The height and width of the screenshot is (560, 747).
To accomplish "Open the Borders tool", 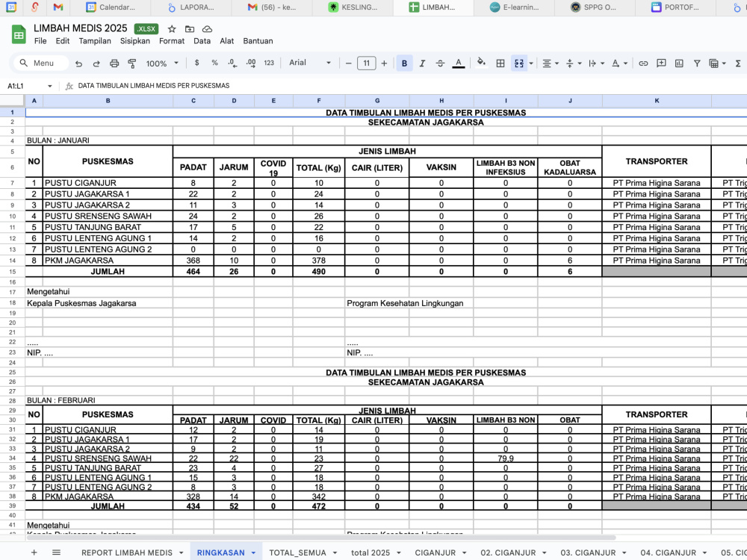I will [x=500, y=63].
